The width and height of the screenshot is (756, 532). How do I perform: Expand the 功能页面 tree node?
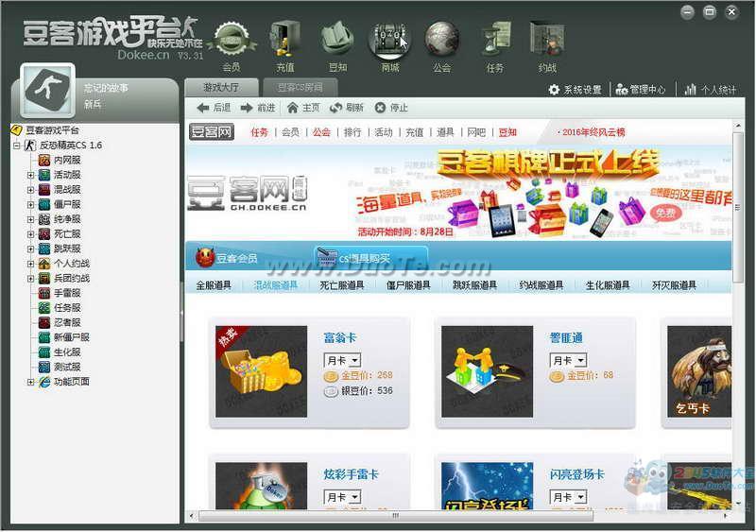[x=30, y=382]
